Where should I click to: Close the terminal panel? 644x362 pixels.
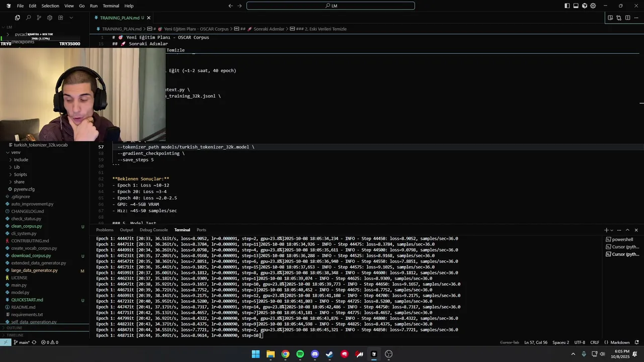[636, 230]
